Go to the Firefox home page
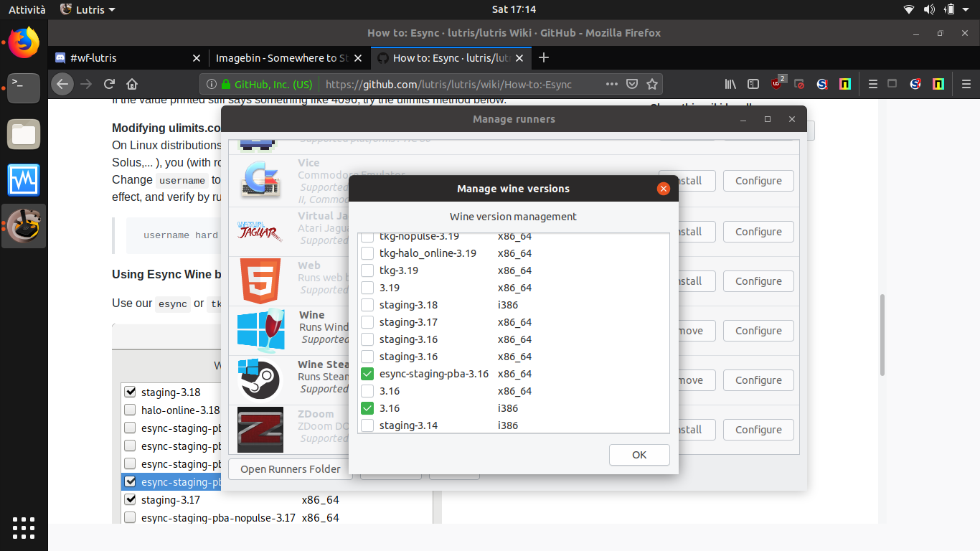 tap(132, 84)
